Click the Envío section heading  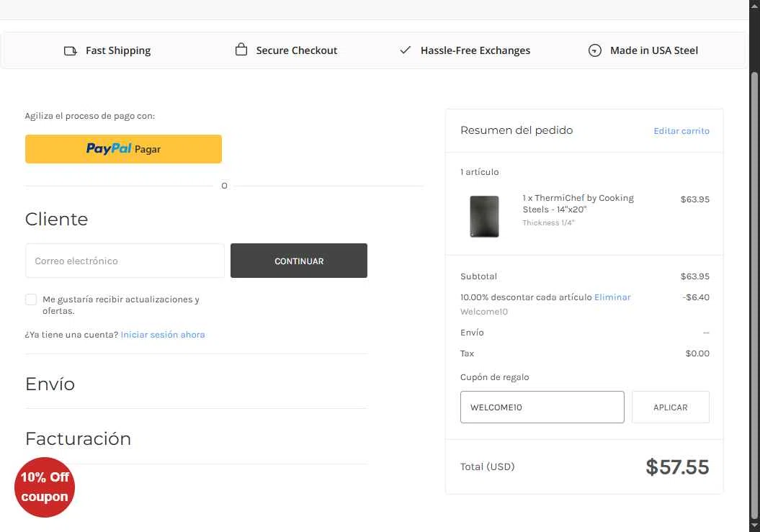50,384
